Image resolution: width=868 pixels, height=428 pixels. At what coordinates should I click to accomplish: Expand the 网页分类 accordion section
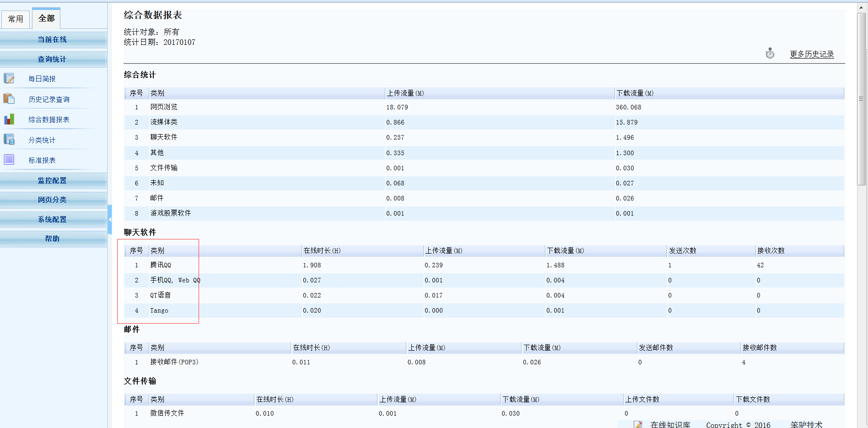click(x=52, y=200)
